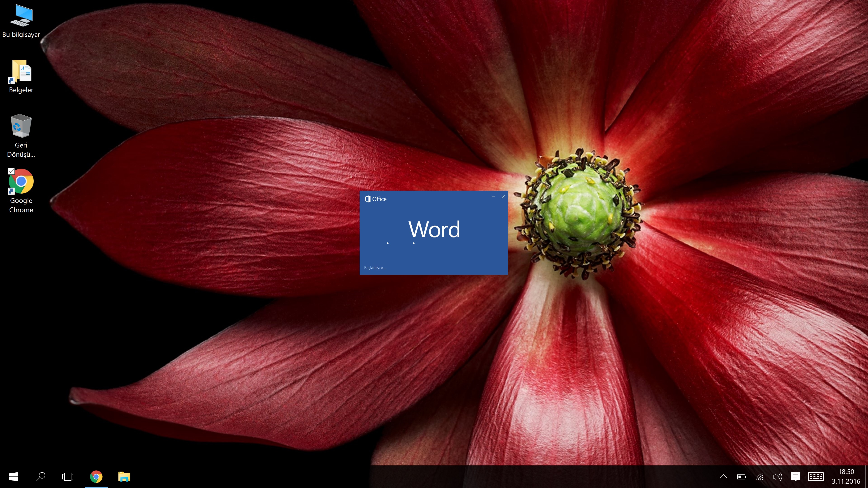
Task: Click the Show desktop strip at the taskbar edge
Action: 866,476
